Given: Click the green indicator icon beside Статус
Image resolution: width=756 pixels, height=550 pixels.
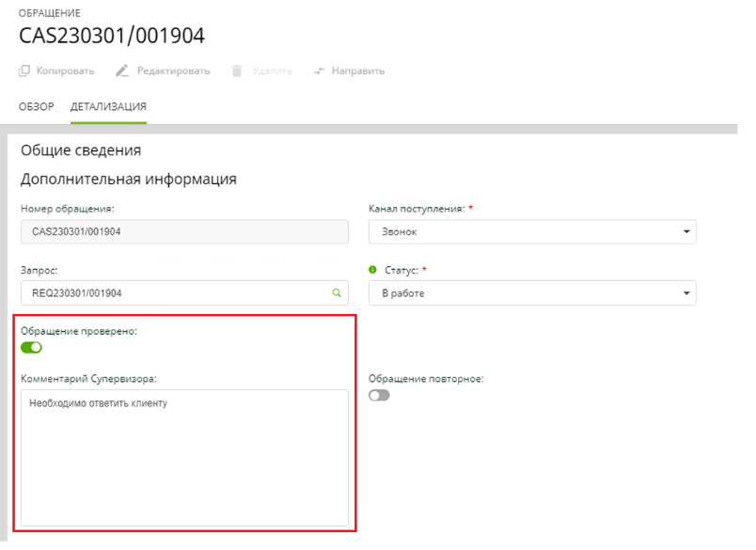Looking at the screenshot, I should click(x=372, y=270).
